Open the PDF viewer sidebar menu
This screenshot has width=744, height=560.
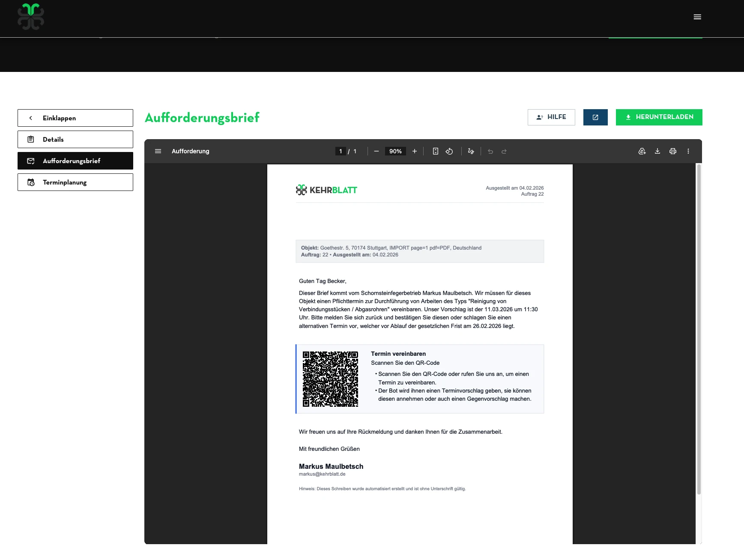(x=158, y=151)
